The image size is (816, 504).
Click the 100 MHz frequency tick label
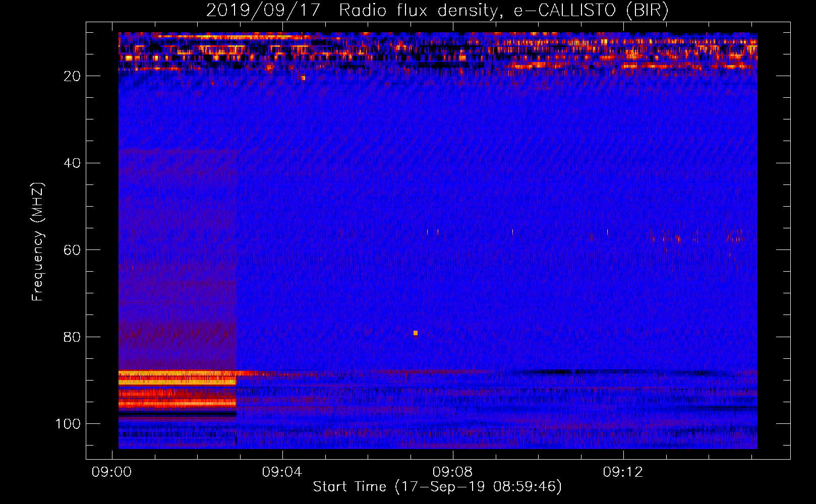pyautogui.click(x=68, y=424)
